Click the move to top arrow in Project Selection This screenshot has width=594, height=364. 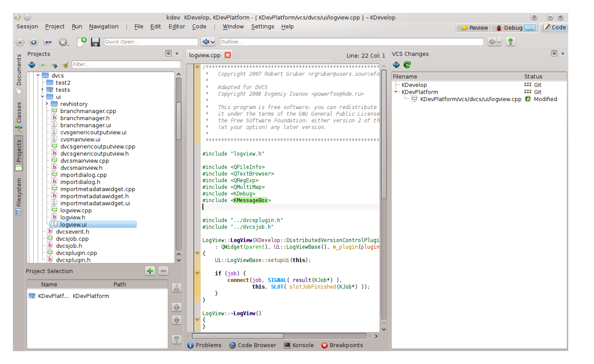point(177,288)
